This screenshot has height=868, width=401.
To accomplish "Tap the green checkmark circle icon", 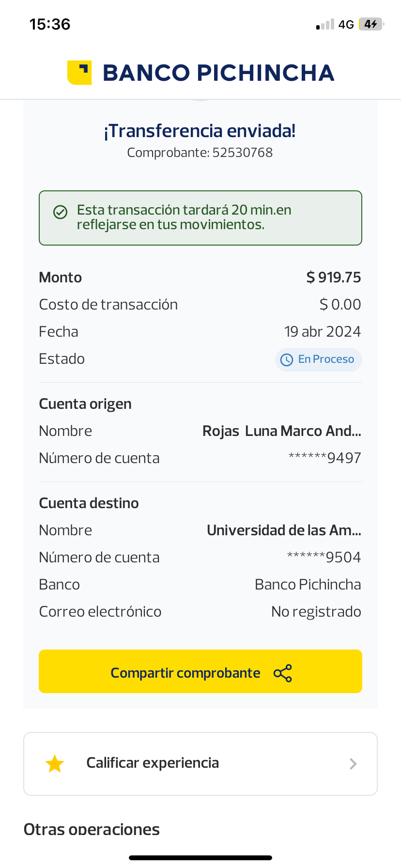I will tap(60, 212).
